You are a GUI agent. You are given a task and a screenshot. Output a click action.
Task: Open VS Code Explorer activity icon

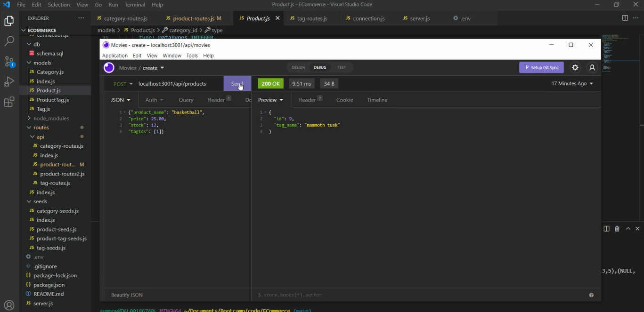9,21
